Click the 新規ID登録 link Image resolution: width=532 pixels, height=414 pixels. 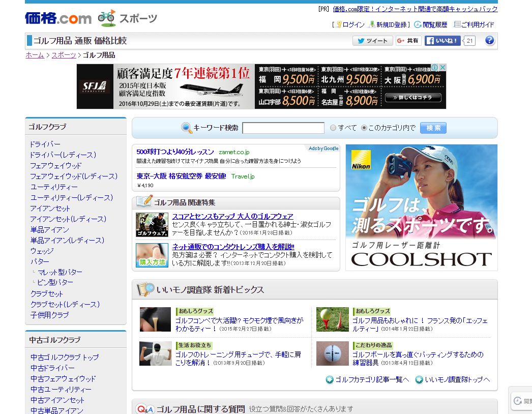point(391,24)
